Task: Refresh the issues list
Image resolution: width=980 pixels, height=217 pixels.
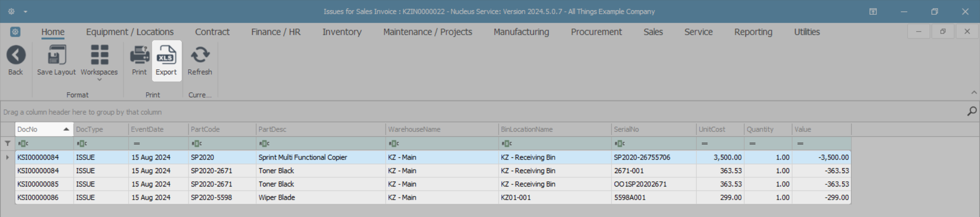Action: click(x=200, y=56)
